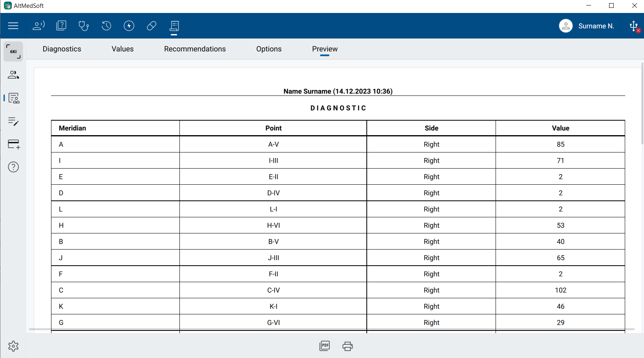The width and height of the screenshot is (644, 358).
Task: Click the Surname N. user profile
Action: 587,26
